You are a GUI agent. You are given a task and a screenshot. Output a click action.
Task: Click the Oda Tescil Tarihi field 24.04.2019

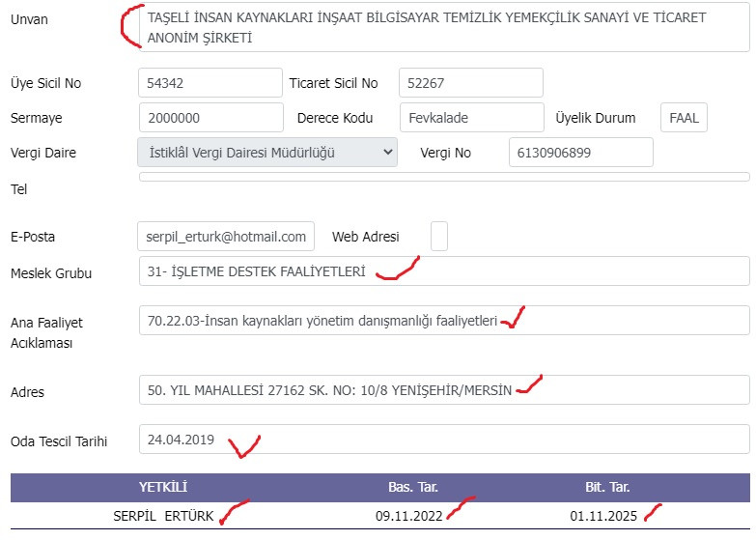[444, 439]
